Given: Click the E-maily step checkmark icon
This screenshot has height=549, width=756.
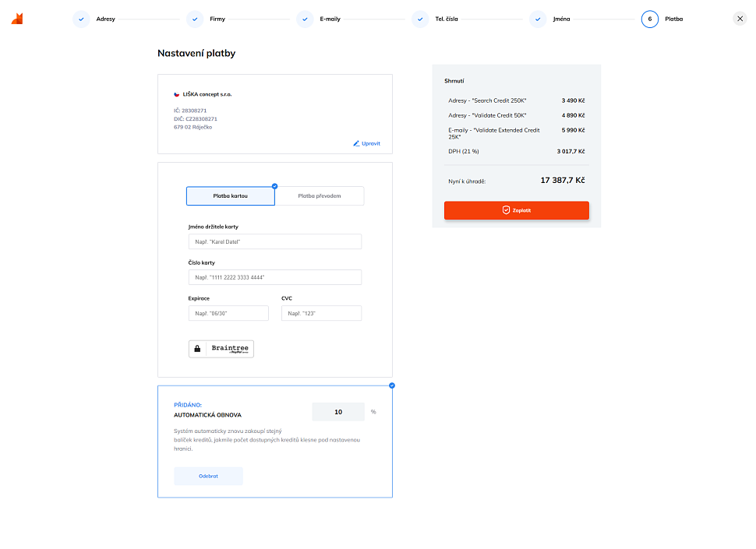Looking at the screenshot, I should pos(305,19).
